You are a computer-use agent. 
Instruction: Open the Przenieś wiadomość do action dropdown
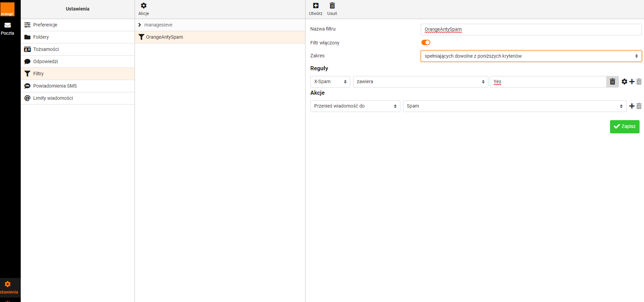tap(355, 106)
